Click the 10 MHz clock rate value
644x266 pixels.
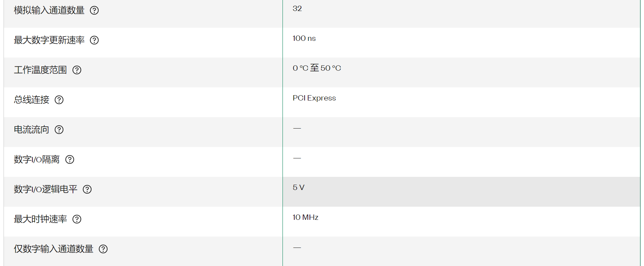point(305,217)
